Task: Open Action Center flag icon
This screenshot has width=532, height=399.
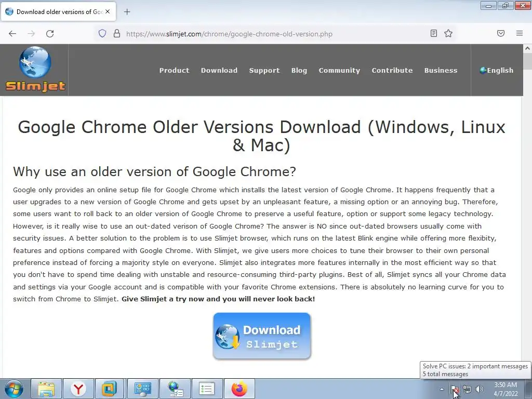Action: tap(454, 389)
